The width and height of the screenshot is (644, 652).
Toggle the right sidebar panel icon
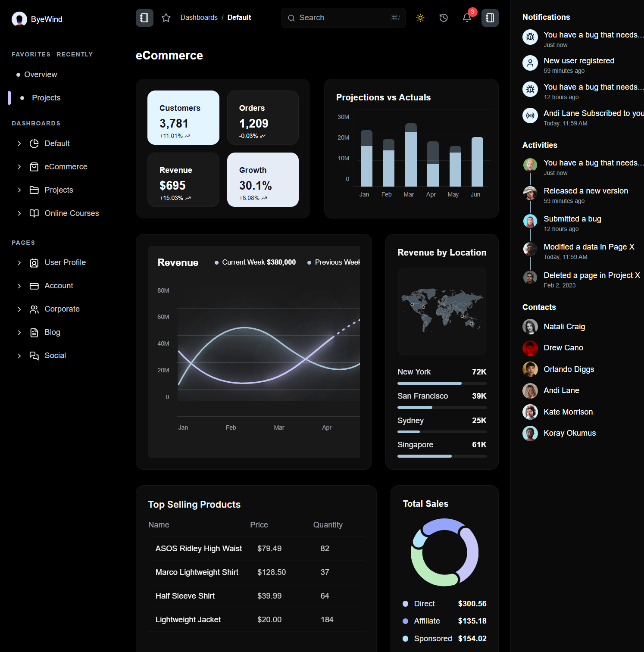[x=490, y=18]
